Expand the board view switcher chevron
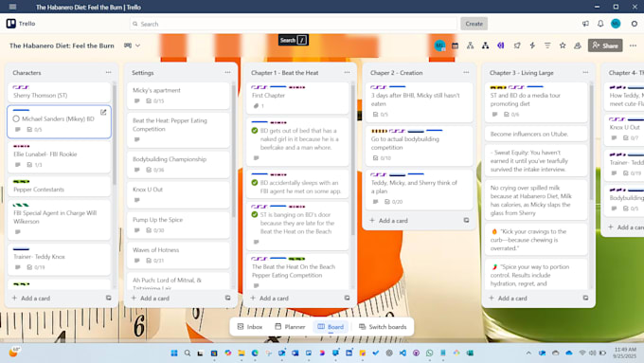This screenshot has height=363, width=644. click(138, 45)
